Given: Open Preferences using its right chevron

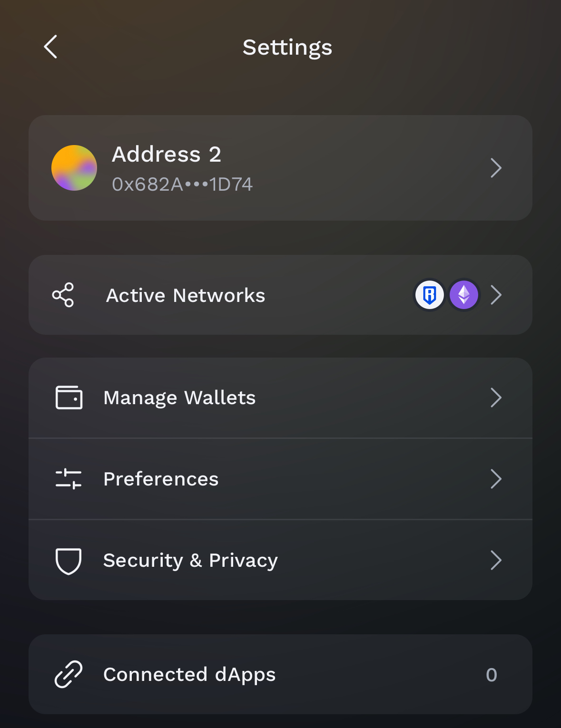Looking at the screenshot, I should [496, 479].
